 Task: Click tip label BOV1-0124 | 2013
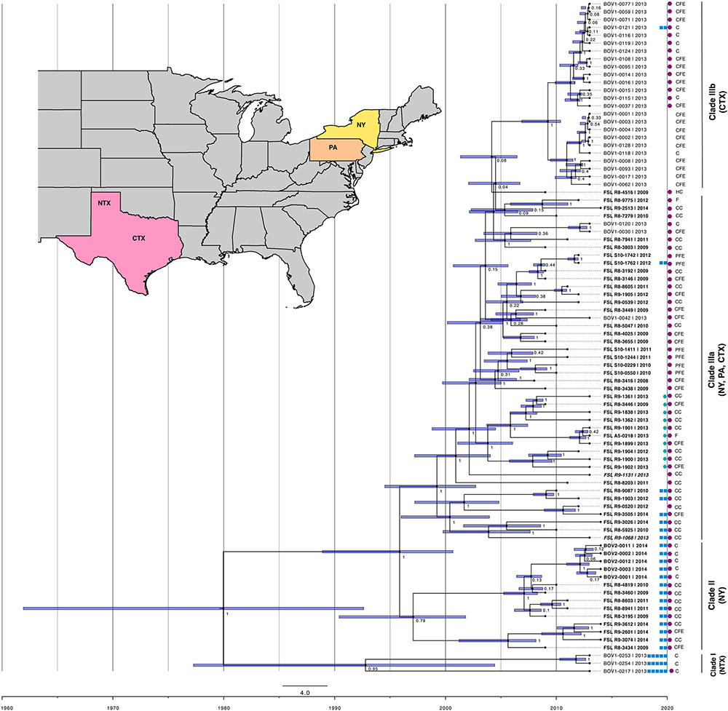[x=625, y=51]
